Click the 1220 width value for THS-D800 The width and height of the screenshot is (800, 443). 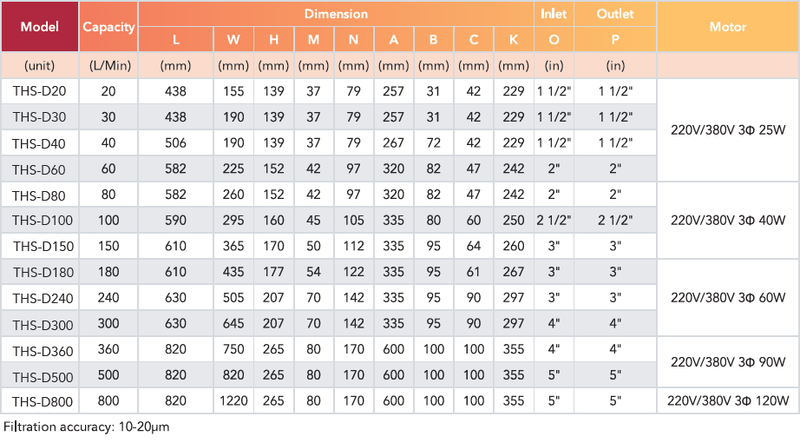pos(233,401)
